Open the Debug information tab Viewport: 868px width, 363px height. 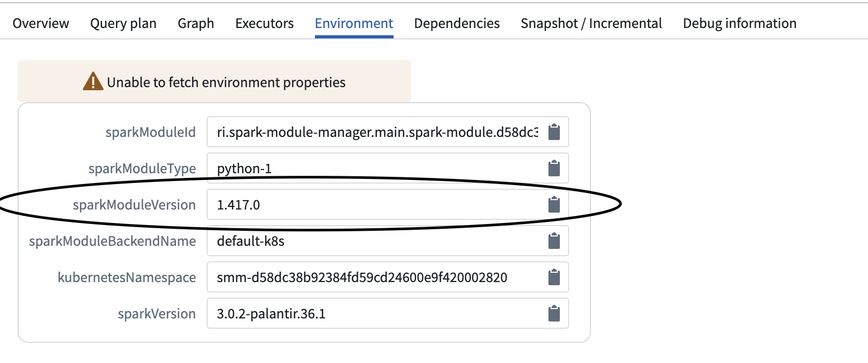coord(740,23)
